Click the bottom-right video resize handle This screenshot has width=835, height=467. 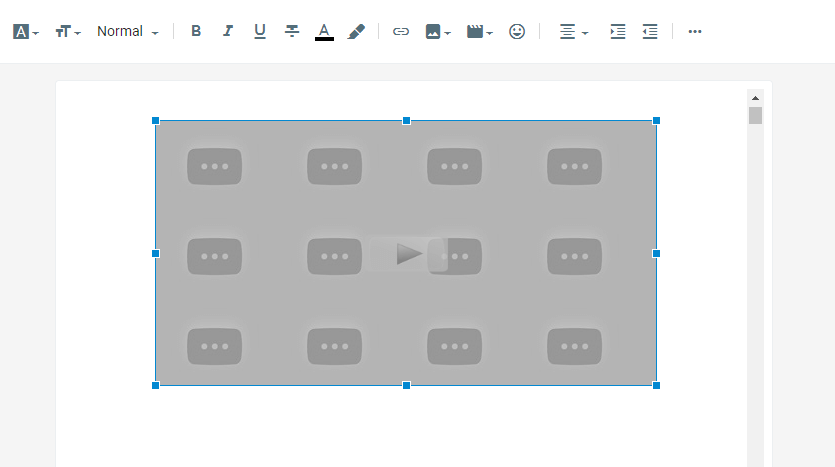656,385
